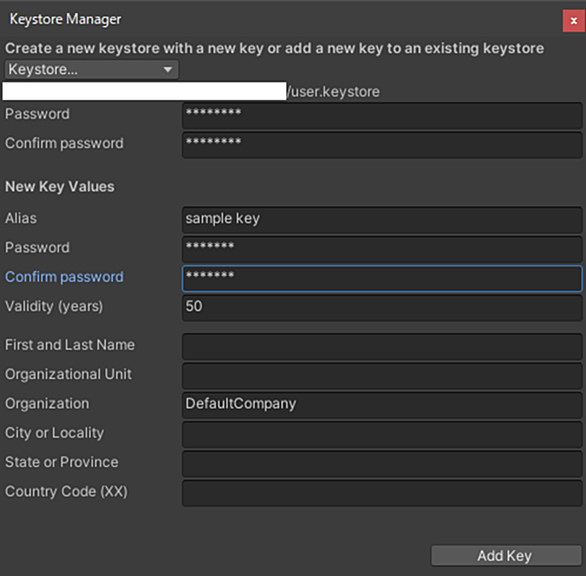586x576 pixels.
Task: Focus the keystore Password field
Action: click(382, 116)
